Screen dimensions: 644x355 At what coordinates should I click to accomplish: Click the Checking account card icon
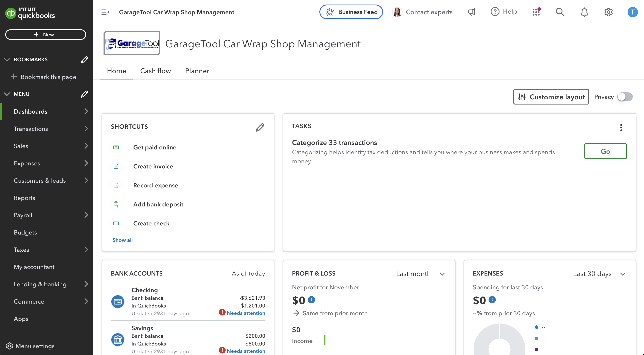click(x=118, y=302)
